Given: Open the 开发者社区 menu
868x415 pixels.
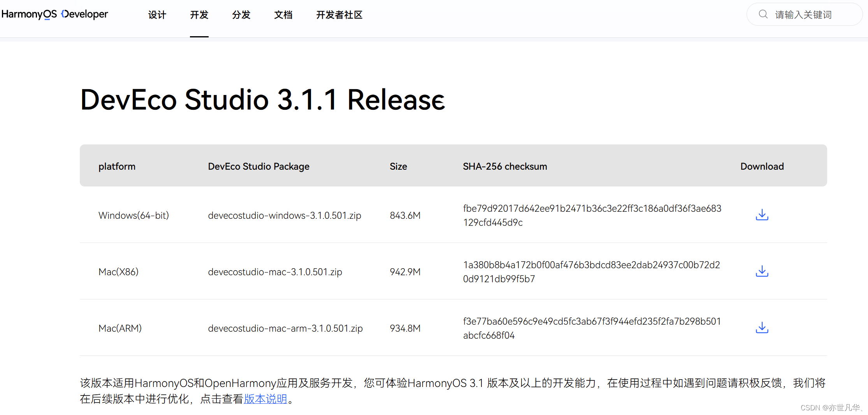Looking at the screenshot, I should [x=339, y=15].
